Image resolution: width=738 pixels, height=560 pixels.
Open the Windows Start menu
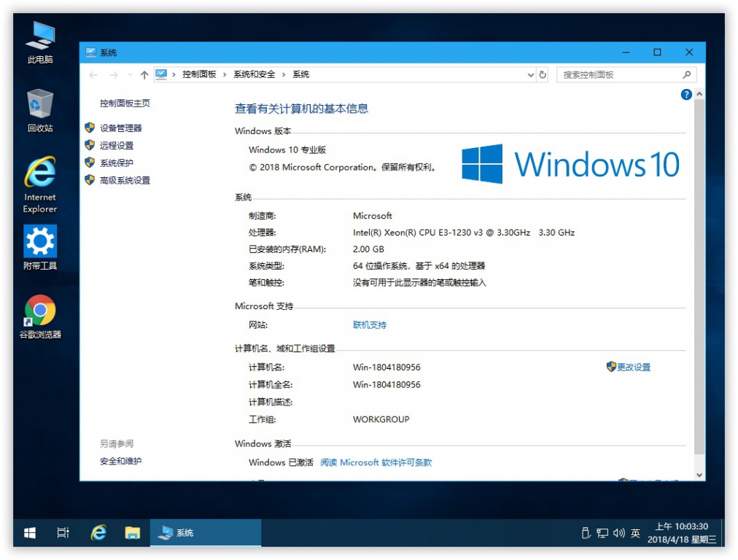(x=30, y=533)
